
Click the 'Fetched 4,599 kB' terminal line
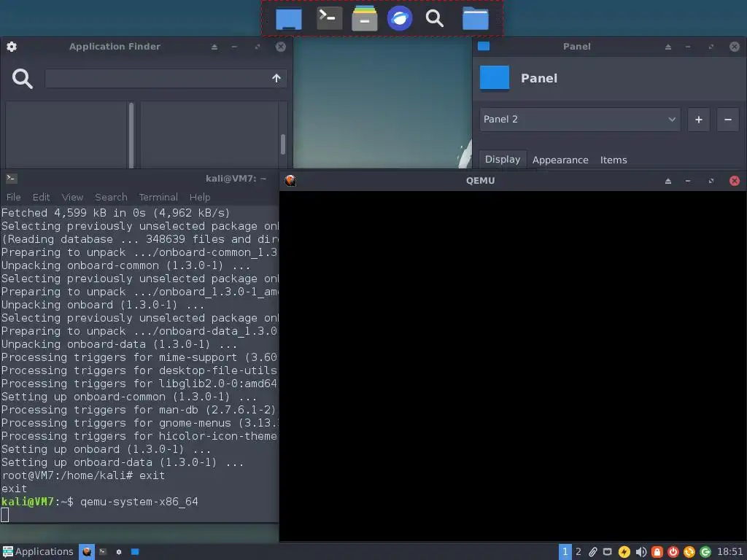coord(116,213)
